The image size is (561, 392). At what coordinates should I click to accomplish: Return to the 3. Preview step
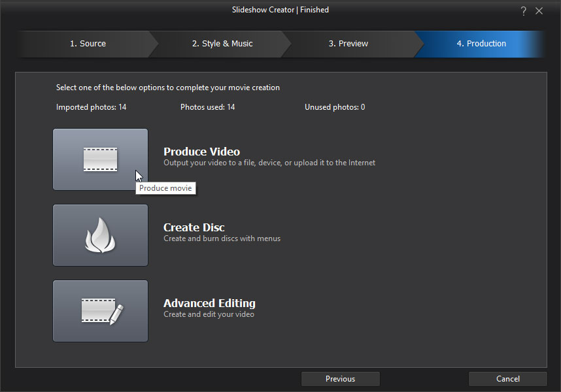click(348, 44)
